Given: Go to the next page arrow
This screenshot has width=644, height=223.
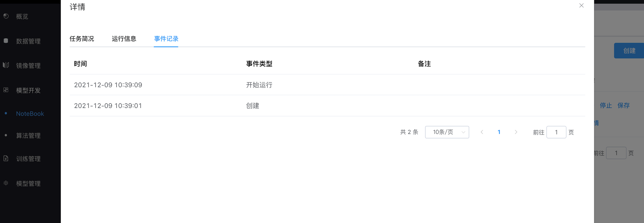Looking at the screenshot, I should pyautogui.click(x=516, y=132).
